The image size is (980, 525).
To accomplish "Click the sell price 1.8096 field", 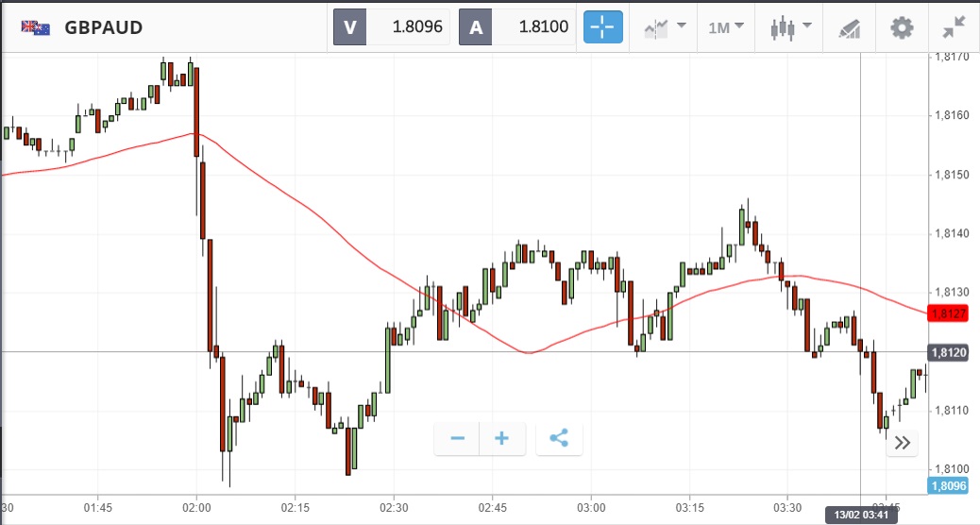I will [408, 27].
